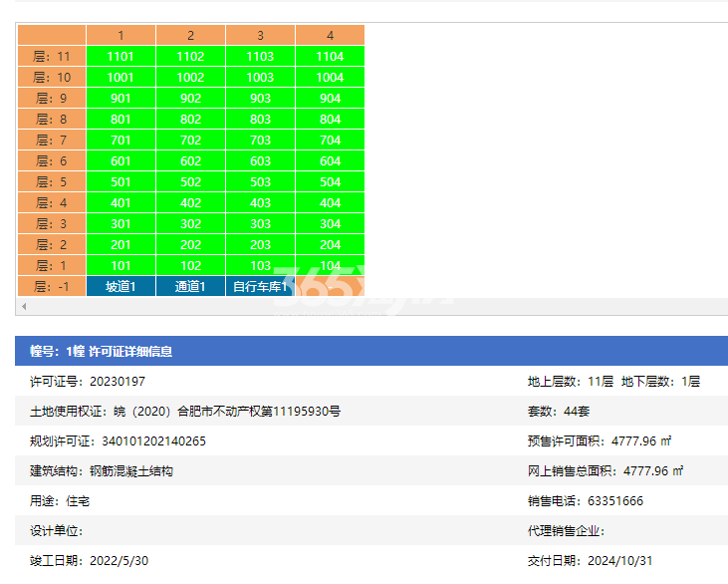View details of unit 702
The height and width of the screenshot is (584, 728).
coord(190,140)
